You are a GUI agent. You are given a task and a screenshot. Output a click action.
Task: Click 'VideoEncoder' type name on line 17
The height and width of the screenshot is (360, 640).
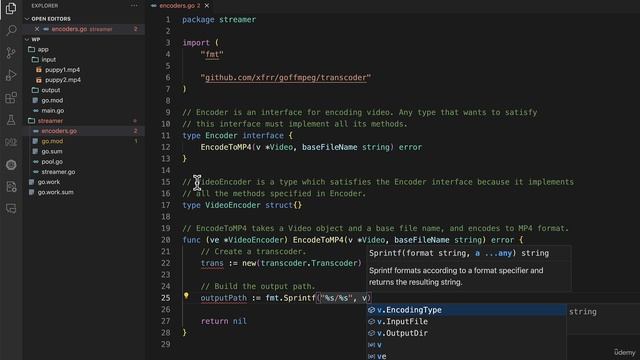pos(233,205)
